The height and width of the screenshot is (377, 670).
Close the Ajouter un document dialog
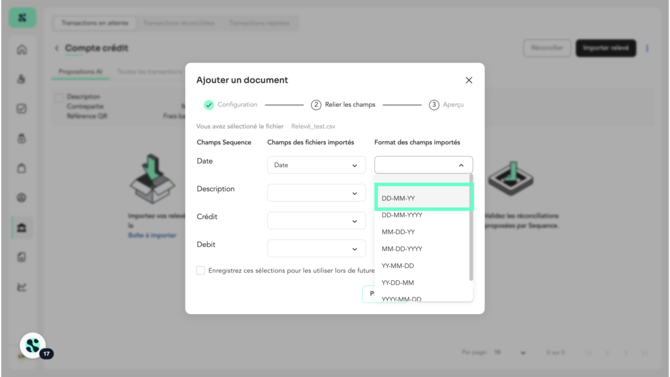[469, 80]
